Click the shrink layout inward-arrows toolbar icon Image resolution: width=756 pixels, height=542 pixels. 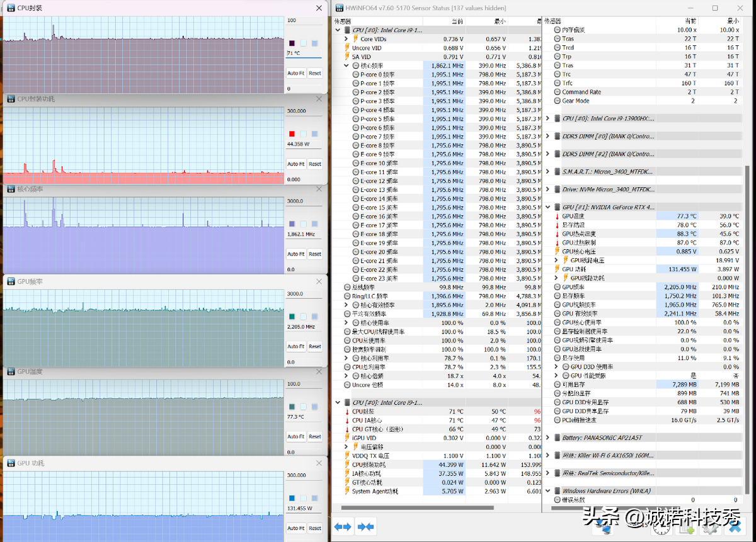366,527
